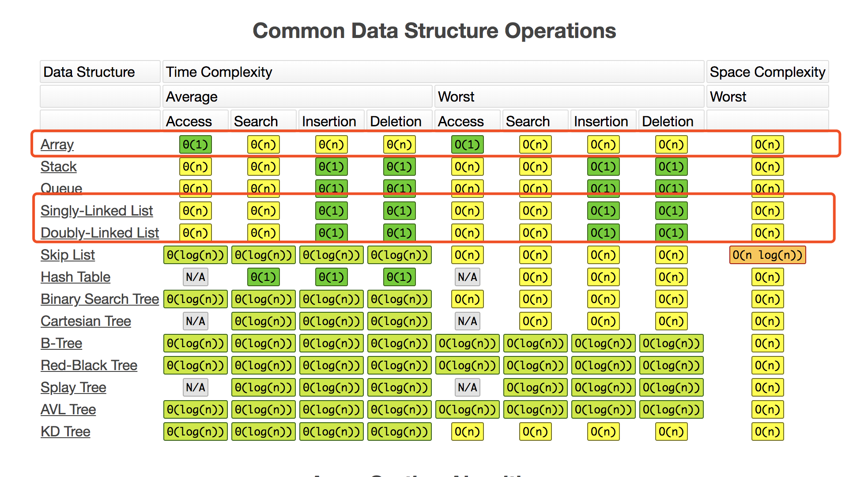Open the Singly-Linked List link
The width and height of the screenshot is (868, 477).
pyautogui.click(x=97, y=211)
